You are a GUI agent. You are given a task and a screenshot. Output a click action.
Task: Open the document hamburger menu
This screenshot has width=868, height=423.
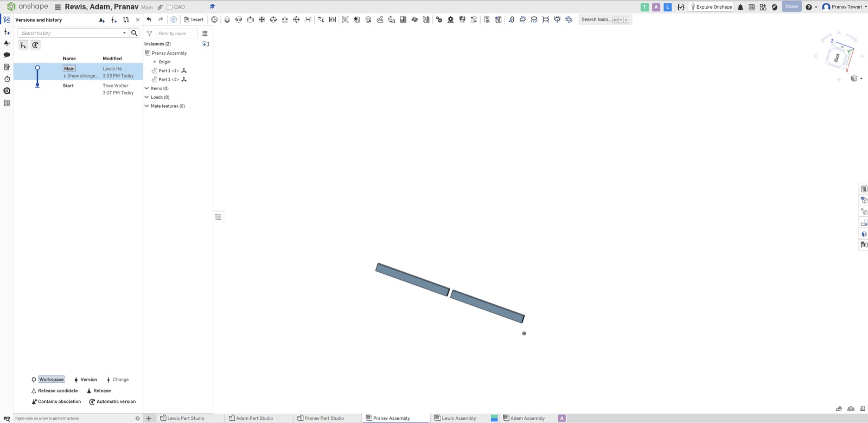pos(58,7)
